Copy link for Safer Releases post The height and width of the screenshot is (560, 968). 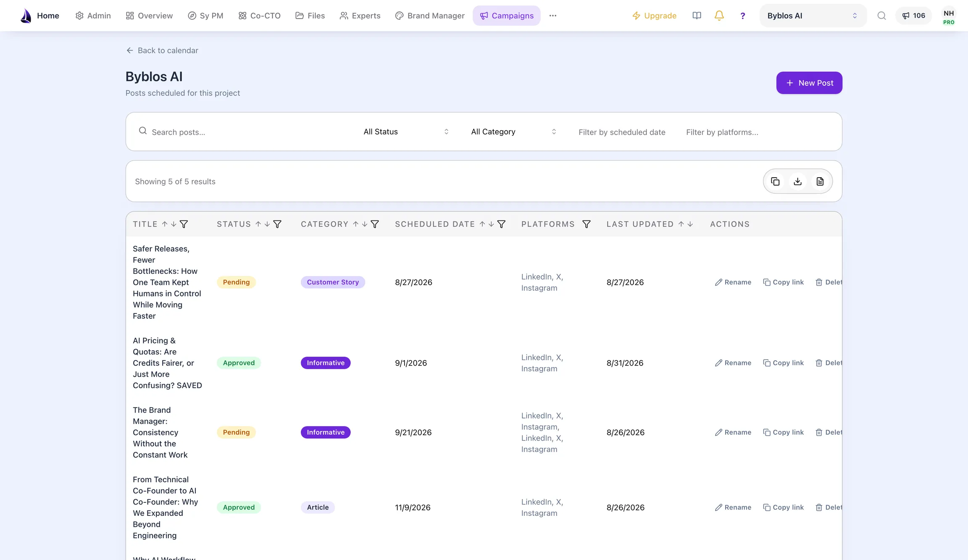pyautogui.click(x=783, y=282)
